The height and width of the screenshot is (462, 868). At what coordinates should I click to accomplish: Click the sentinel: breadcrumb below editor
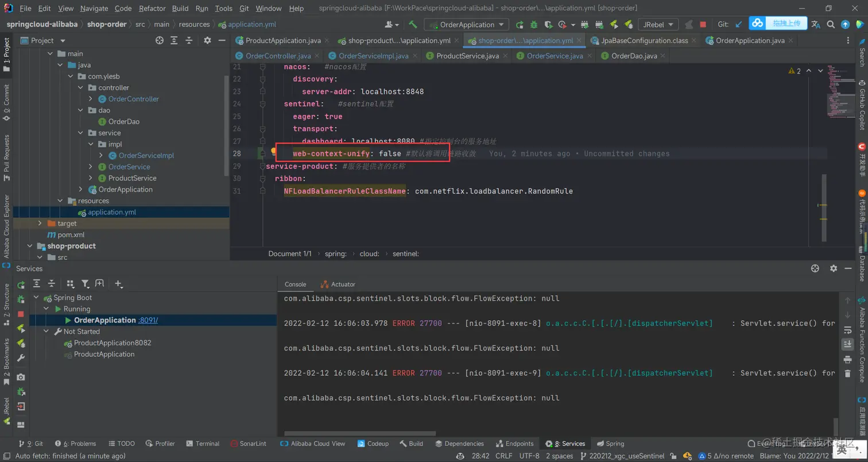point(406,253)
